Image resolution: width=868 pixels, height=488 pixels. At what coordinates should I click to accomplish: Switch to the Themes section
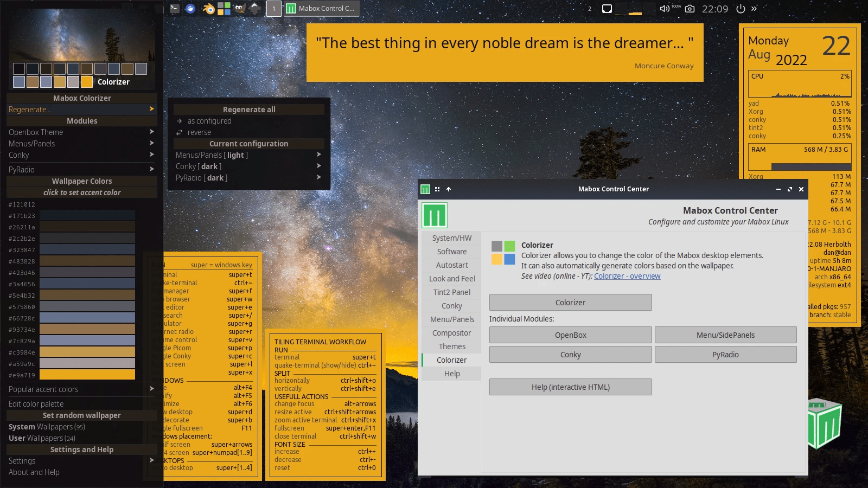pyautogui.click(x=451, y=346)
